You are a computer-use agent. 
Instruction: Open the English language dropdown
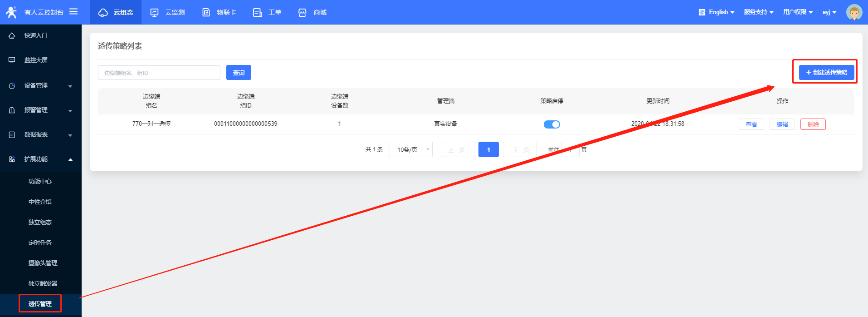tap(717, 12)
